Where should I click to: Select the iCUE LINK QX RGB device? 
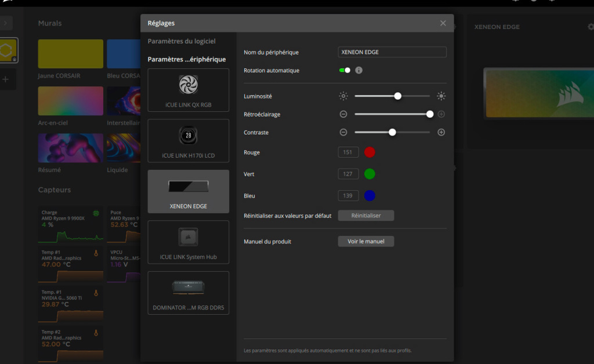[x=188, y=90]
